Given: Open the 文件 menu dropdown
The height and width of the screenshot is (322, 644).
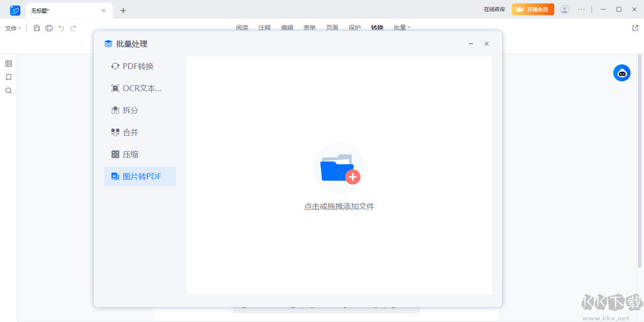Looking at the screenshot, I should point(12,28).
